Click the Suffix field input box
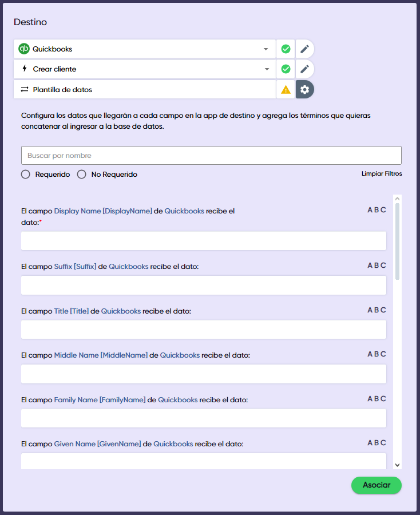The height and width of the screenshot is (515, 420). pyautogui.click(x=203, y=285)
